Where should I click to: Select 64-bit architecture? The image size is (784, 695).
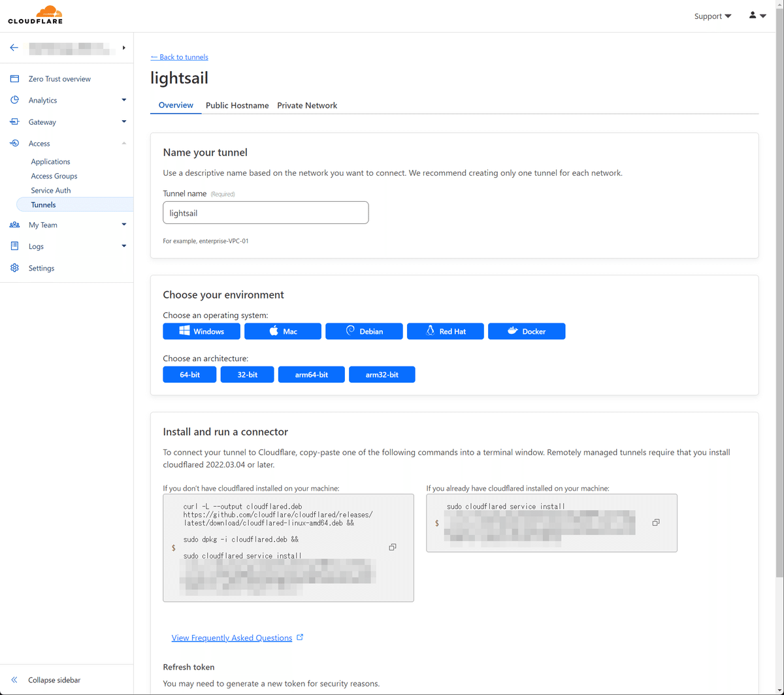pyautogui.click(x=189, y=375)
